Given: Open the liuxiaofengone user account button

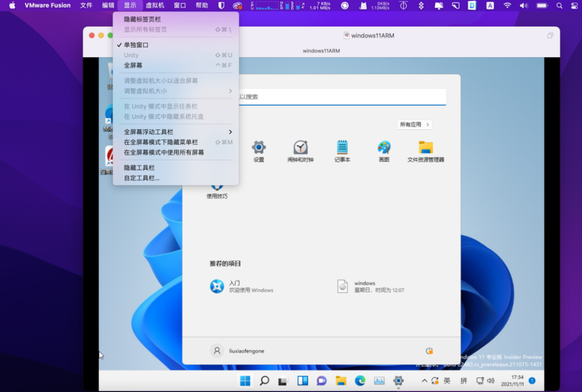Looking at the screenshot, I should pyautogui.click(x=237, y=351).
